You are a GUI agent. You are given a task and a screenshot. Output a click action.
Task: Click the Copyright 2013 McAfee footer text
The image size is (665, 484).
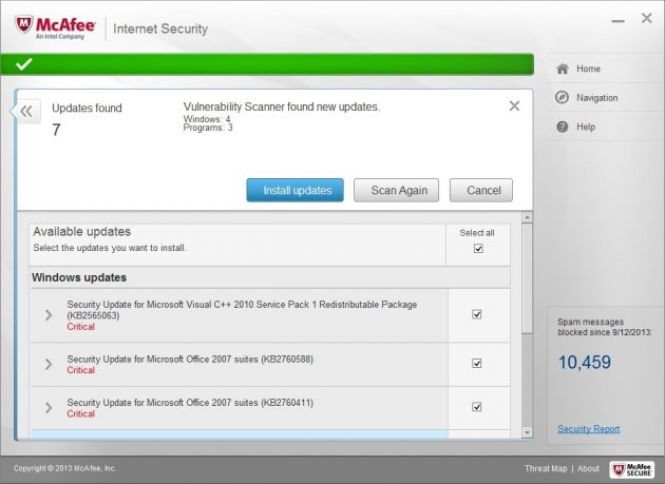pos(64,468)
